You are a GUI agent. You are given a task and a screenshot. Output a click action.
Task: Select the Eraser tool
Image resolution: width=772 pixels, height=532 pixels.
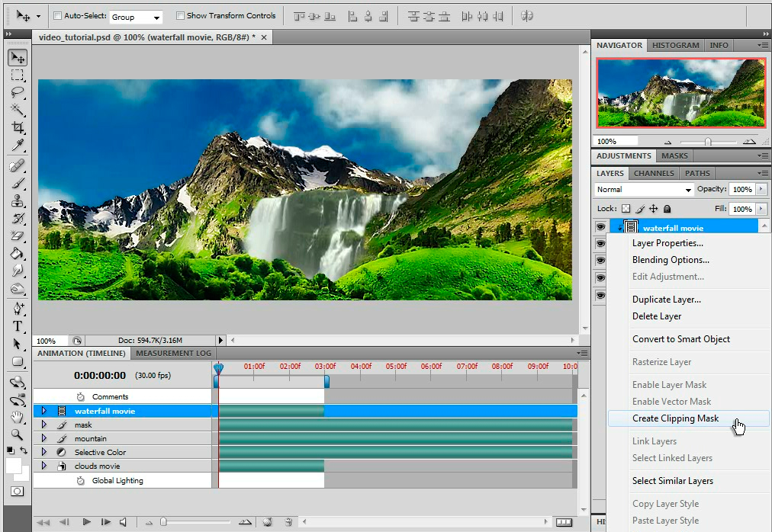click(x=18, y=236)
